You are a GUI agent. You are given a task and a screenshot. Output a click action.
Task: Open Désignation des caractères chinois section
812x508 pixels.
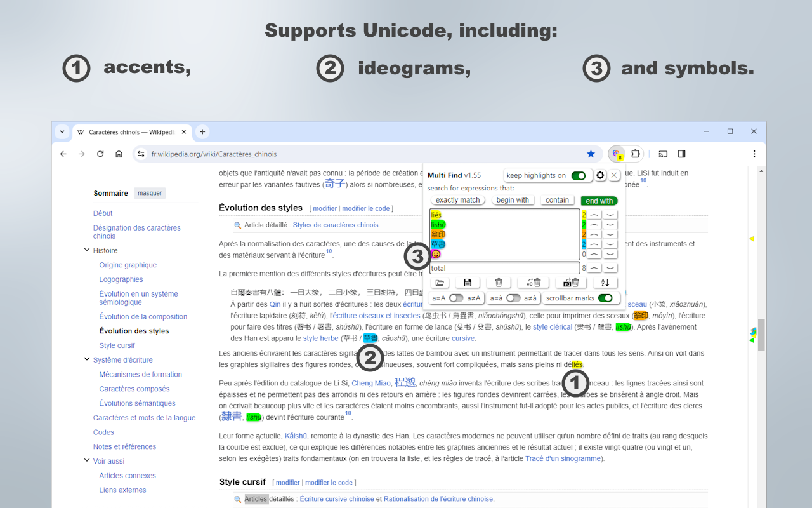tap(137, 232)
